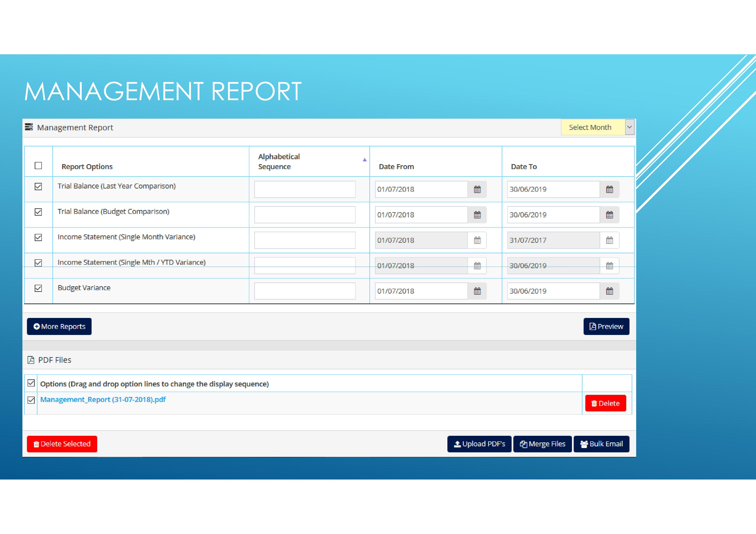This screenshot has height=534, width=756.
Task: Uncheck Income Statement (Single Mth / YTD Variance)
Action: pyautogui.click(x=38, y=263)
